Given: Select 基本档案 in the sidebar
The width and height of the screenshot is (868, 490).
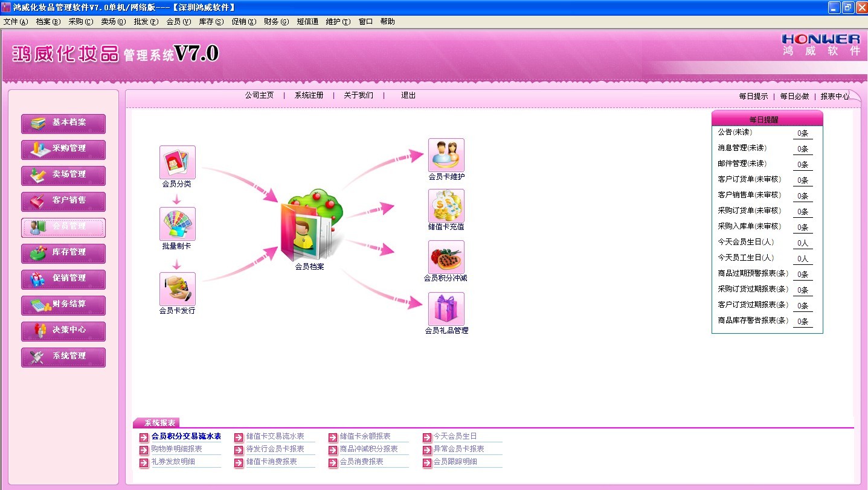Looking at the screenshot, I should (x=63, y=122).
